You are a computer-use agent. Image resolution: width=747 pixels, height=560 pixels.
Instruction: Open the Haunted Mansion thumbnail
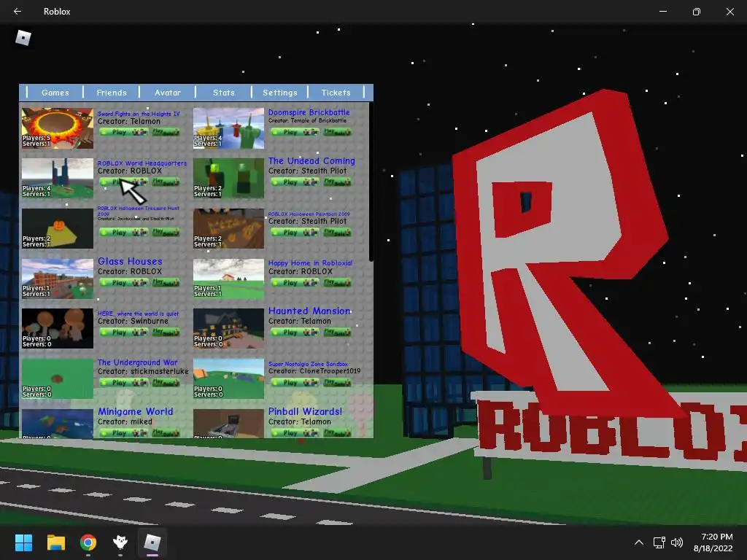228,329
